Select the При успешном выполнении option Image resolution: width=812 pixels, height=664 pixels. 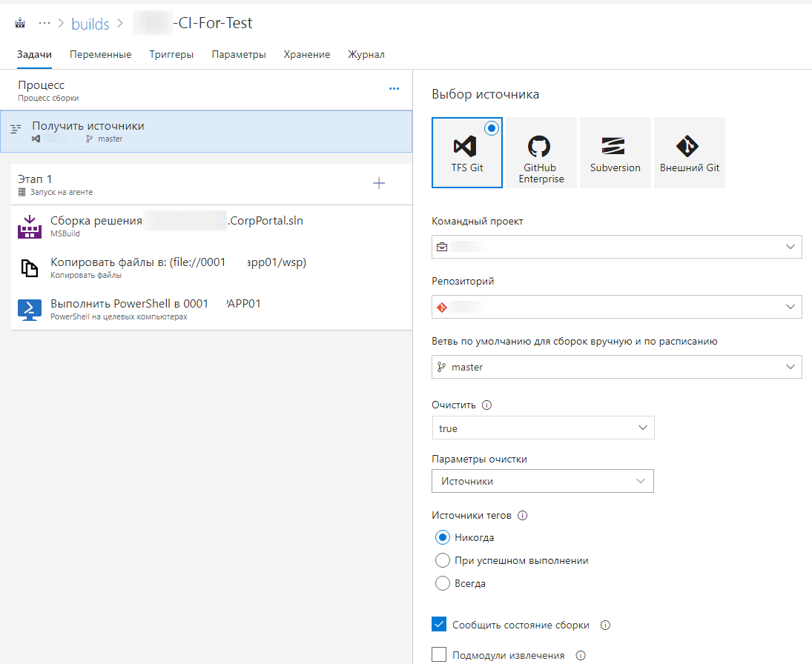443,560
